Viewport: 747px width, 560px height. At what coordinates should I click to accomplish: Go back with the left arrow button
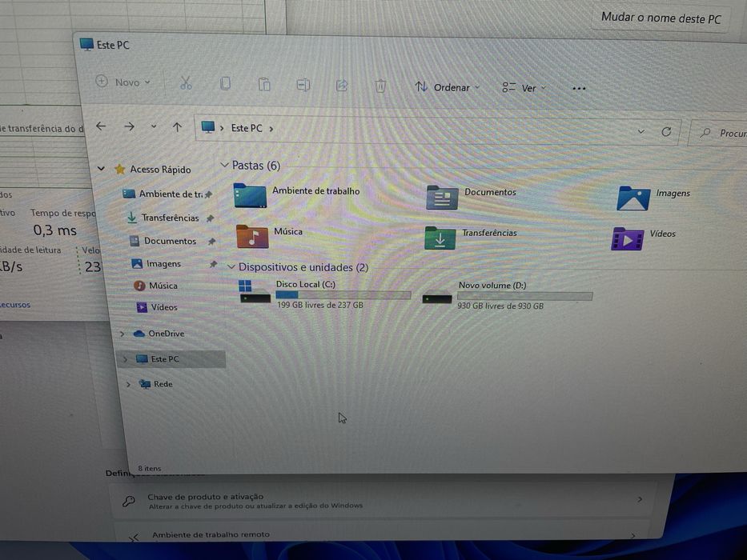[101, 126]
